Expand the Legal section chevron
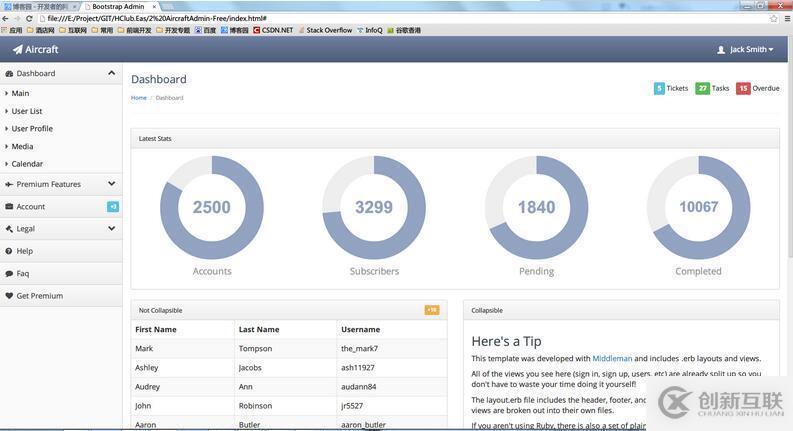The height and width of the screenshot is (431, 793). pyautogui.click(x=111, y=228)
